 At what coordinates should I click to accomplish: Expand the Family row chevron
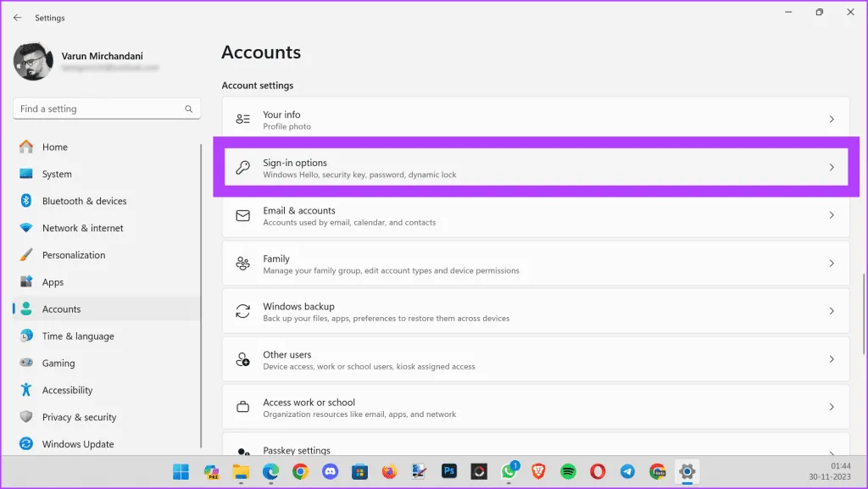[x=832, y=264]
